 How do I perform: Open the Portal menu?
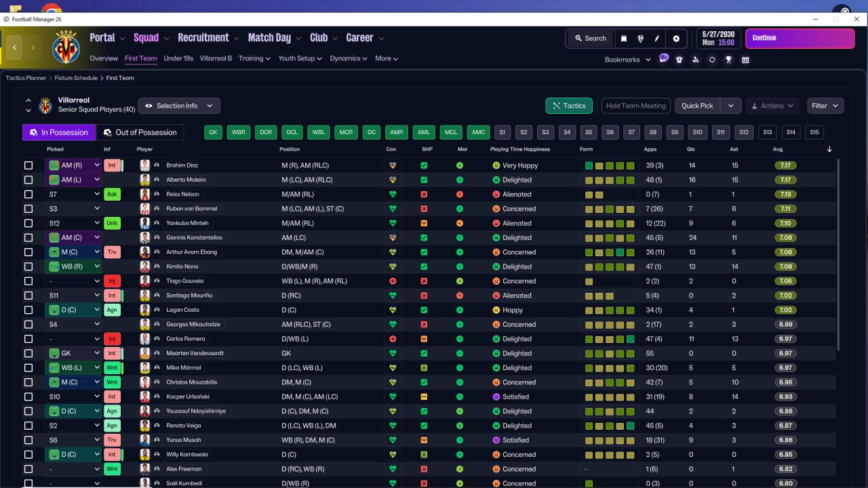[102, 38]
